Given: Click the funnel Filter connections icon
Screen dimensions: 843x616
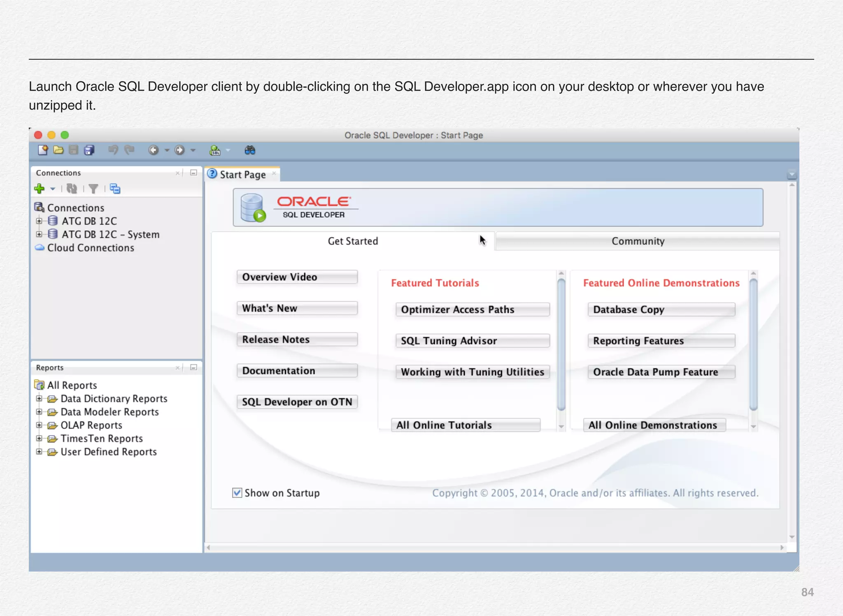Looking at the screenshot, I should pyautogui.click(x=93, y=189).
